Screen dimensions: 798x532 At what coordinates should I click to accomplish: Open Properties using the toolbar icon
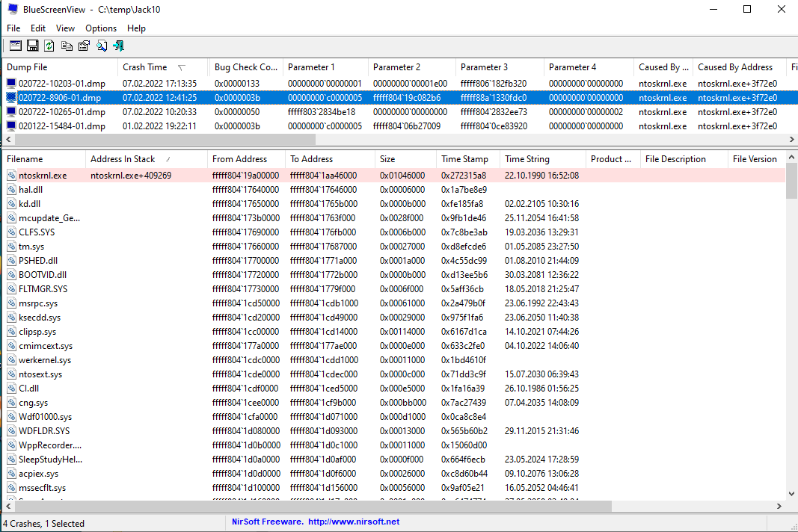[84, 46]
